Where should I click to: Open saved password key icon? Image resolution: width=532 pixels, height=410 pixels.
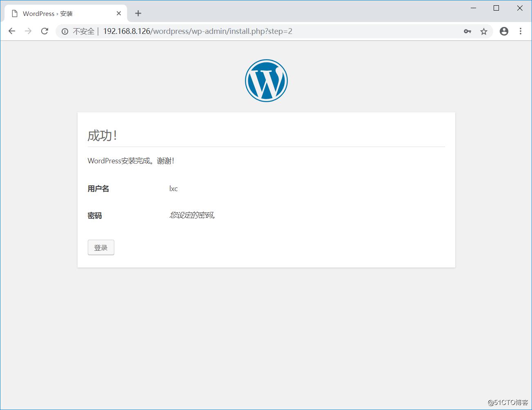click(467, 31)
